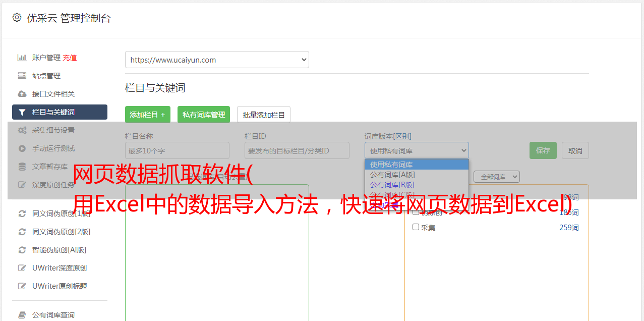Click the refresh icon for 同义词伪原创[2版]
This screenshot has width=644, height=321.
point(22,232)
